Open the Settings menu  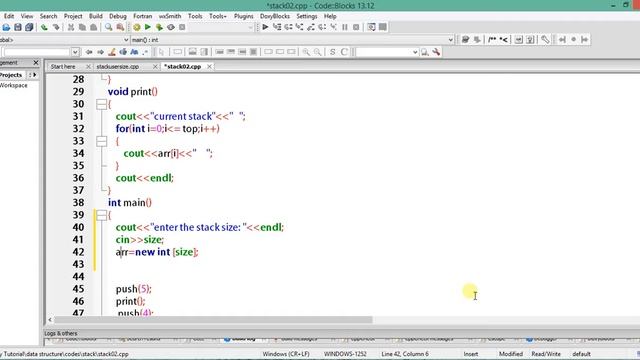coord(307,16)
